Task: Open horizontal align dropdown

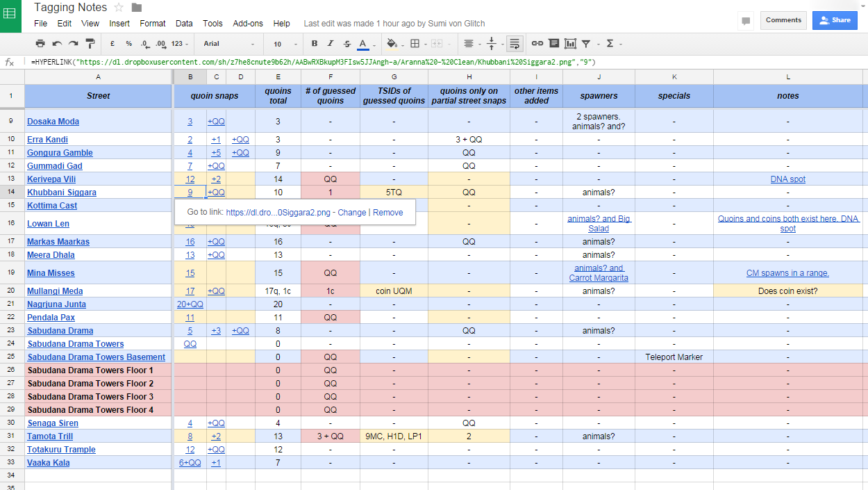Action: pyautogui.click(x=471, y=44)
